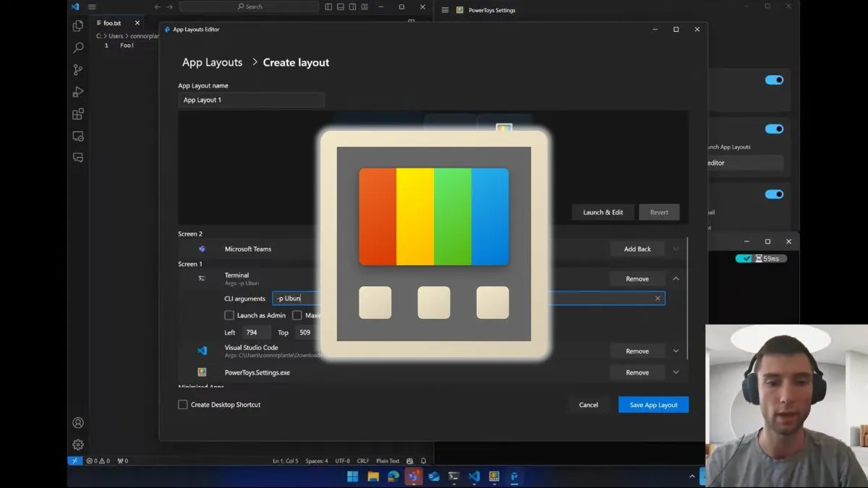Open the Source Control panel
This screenshot has height=488, width=868.
(x=78, y=70)
